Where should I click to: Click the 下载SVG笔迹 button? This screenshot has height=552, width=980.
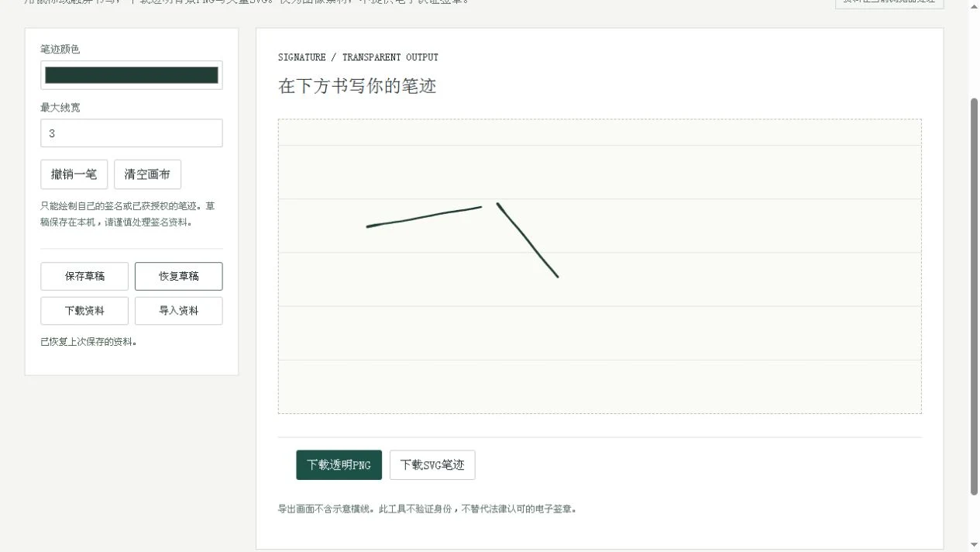pos(432,465)
